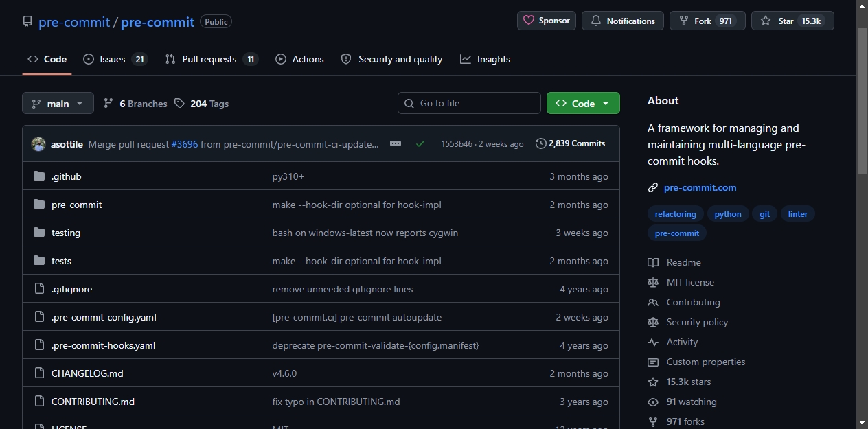Open the .gitignore file
Image resolution: width=868 pixels, height=429 pixels.
pyautogui.click(x=72, y=289)
